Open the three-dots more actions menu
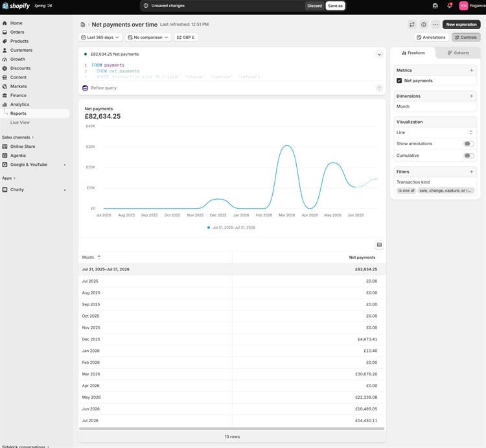This screenshot has width=486, height=448. pyautogui.click(x=435, y=25)
